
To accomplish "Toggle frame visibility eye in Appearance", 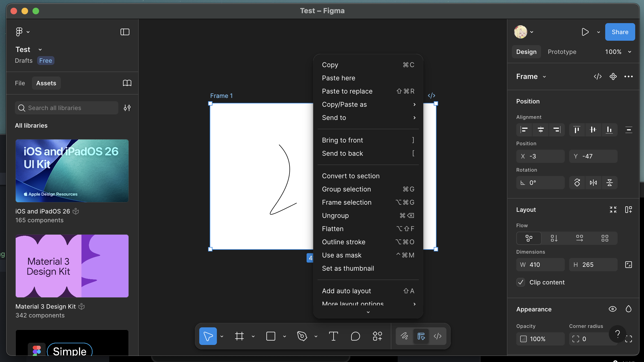I will tap(612, 309).
